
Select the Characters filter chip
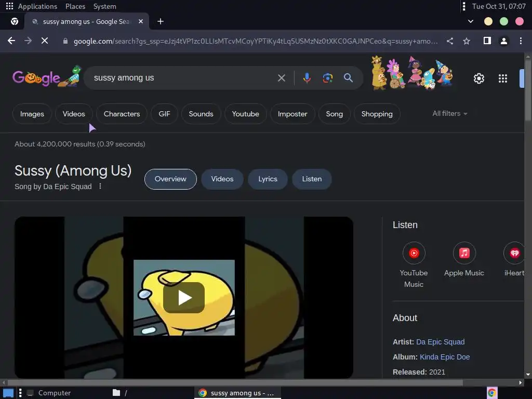pos(122,114)
